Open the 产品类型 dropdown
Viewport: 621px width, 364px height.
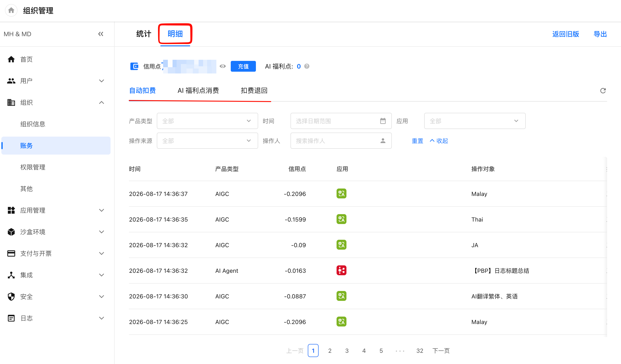pos(207,121)
